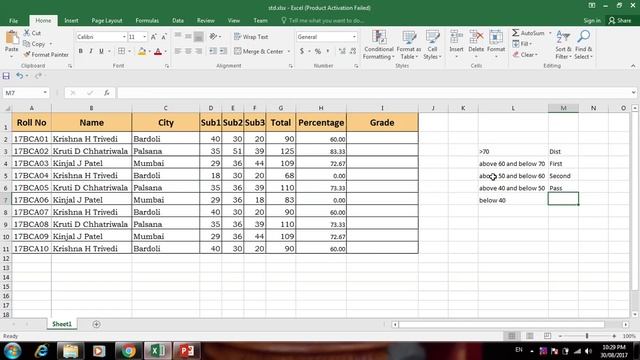Click the Copy icon

pos(27,44)
